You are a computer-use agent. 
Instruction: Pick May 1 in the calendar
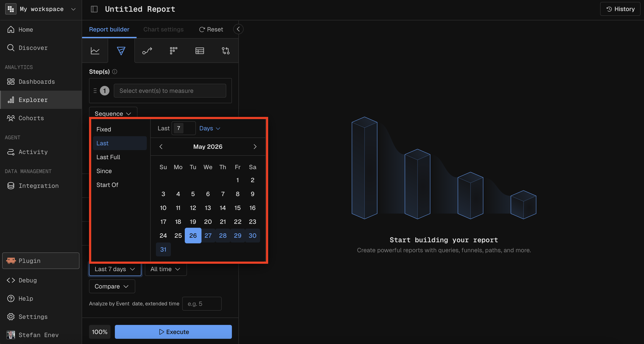click(238, 180)
